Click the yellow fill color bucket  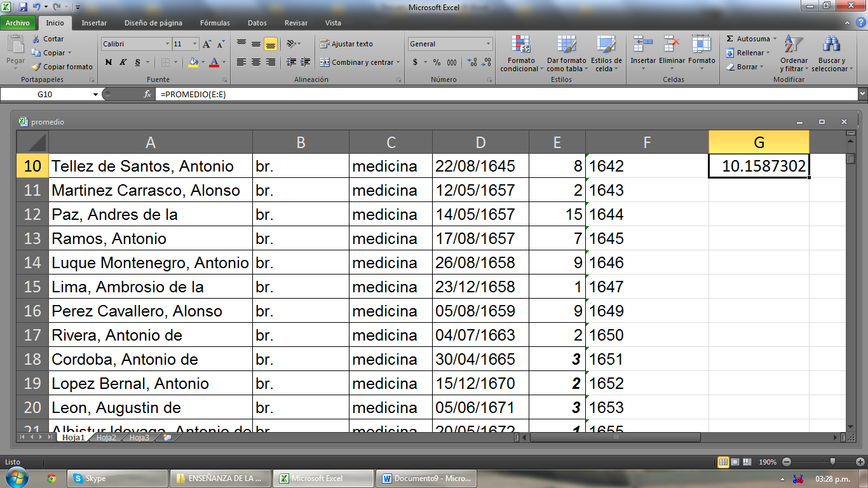click(x=193, y=62)
